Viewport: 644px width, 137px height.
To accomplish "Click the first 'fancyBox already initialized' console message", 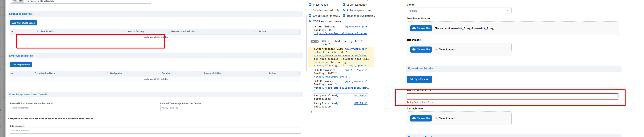I will [x=326, y=97].
